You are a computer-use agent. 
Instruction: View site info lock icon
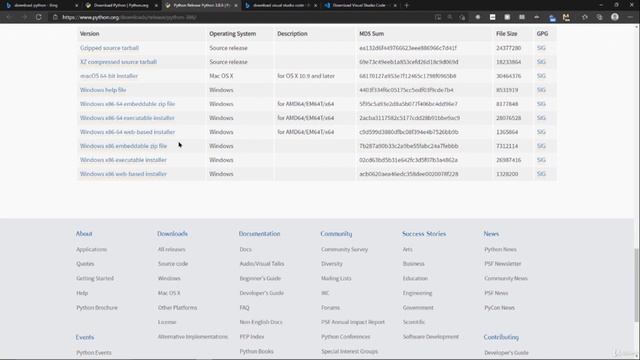(55, 17)
